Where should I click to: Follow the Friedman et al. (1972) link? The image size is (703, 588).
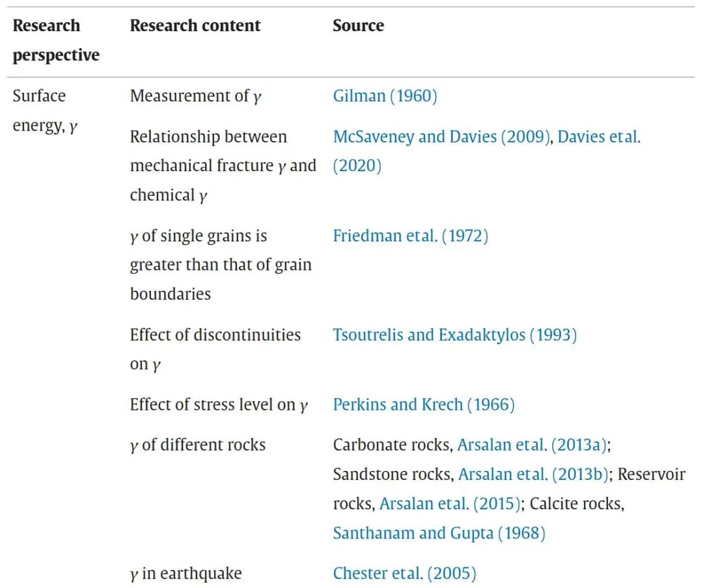(410, 235)
